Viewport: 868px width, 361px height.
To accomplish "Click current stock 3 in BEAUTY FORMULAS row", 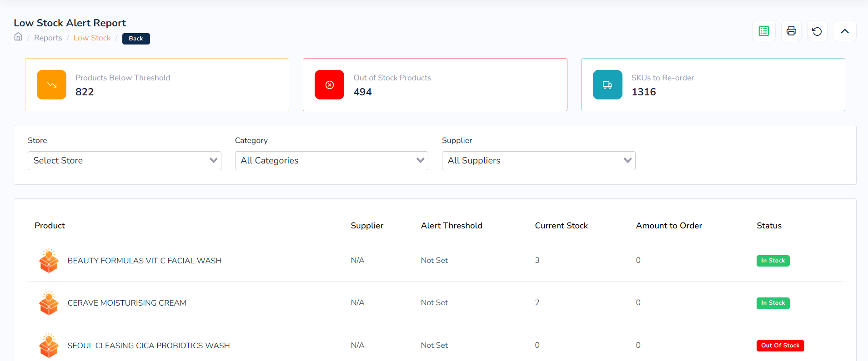I will [537, 260].
